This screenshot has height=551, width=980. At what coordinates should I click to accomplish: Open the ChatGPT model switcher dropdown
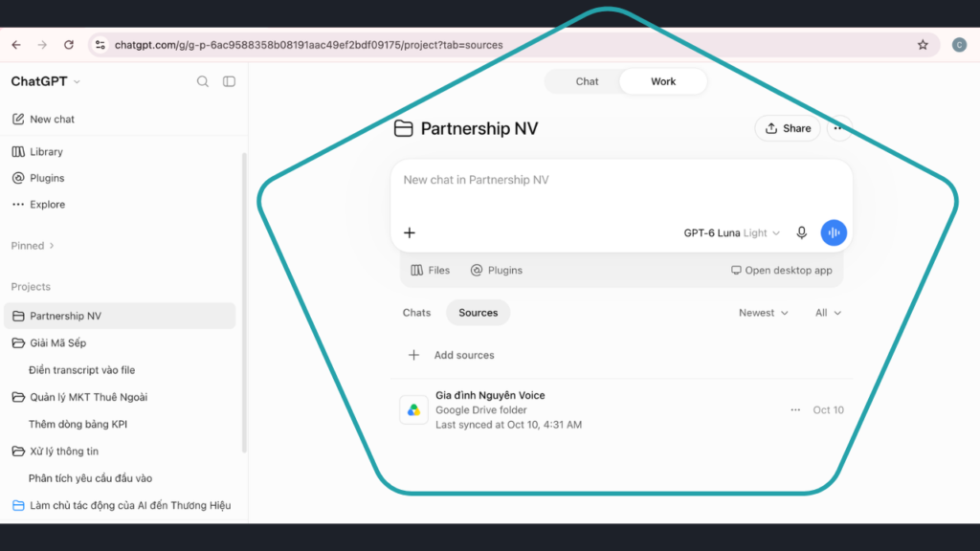[46, 82]
